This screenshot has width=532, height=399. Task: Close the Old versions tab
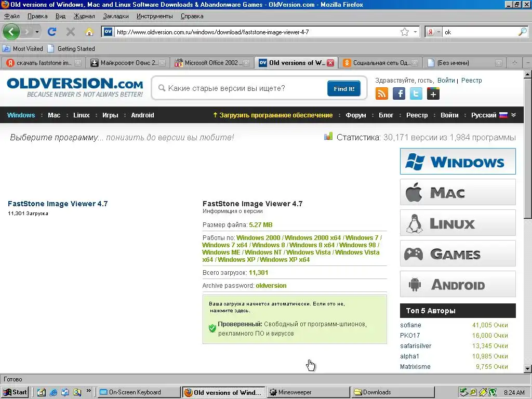tap(330, 63)
